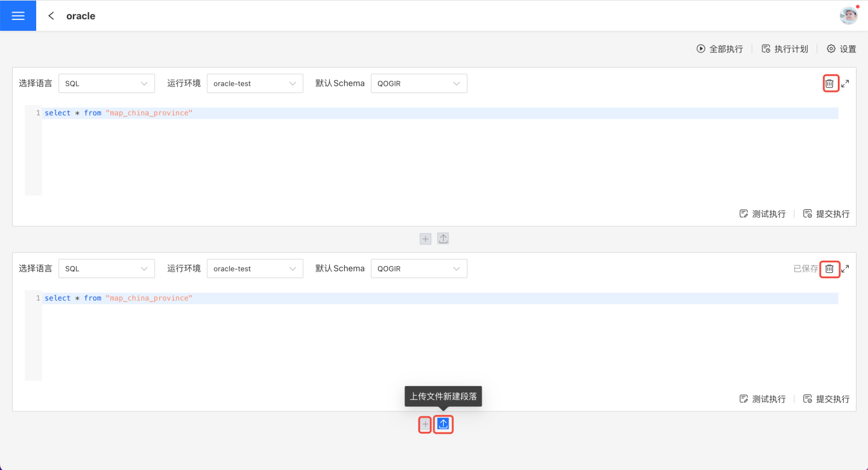This screenshot has height=470, width=868.
Task: Open 运行环境 dropdown in first paragraph
Action: point(254,83)
